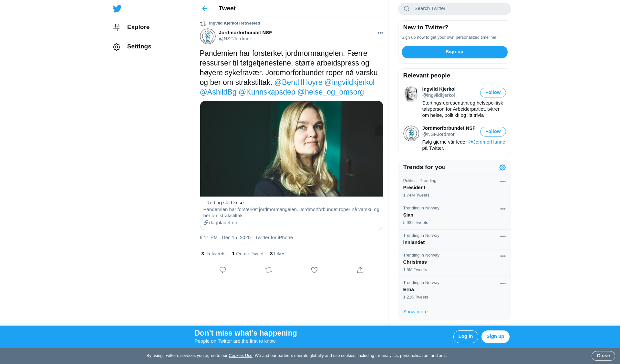Viewport: 620px width, 364px height.
Task: Open the @JordmorHanne mention link
Action: (486, 142)
